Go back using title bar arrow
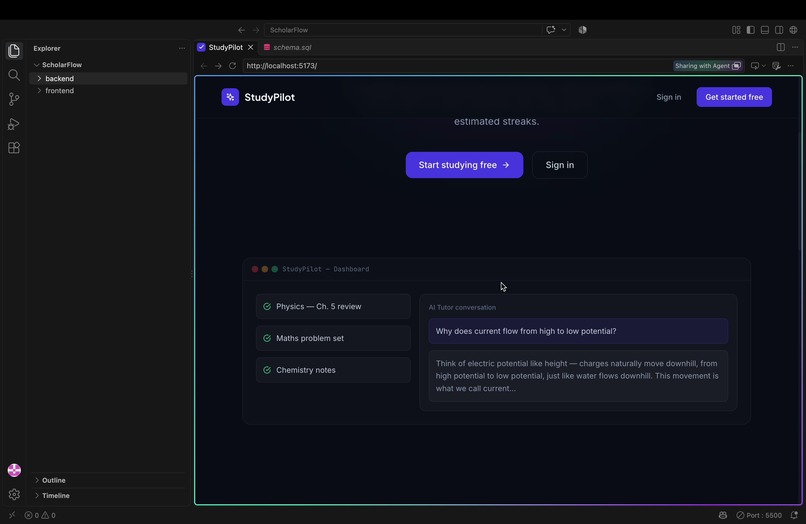The image size is (806, 524). (x=241, y=30)
